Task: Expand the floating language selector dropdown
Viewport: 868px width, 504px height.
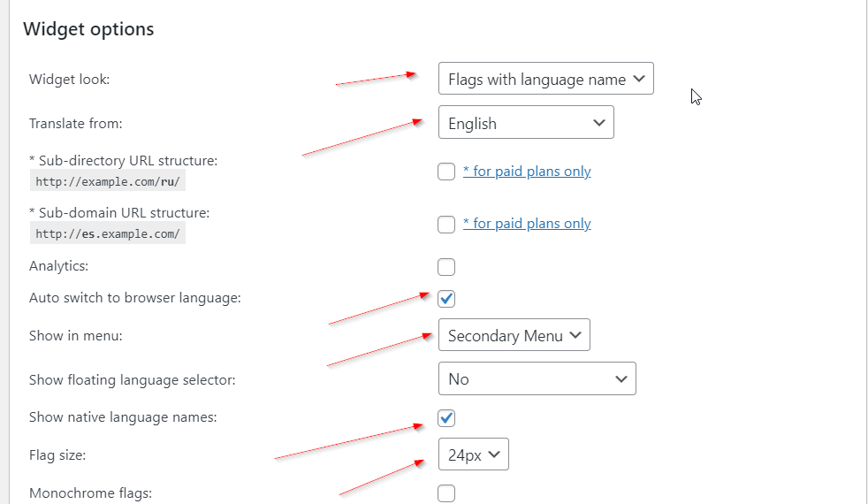Action: coord(537,379)
